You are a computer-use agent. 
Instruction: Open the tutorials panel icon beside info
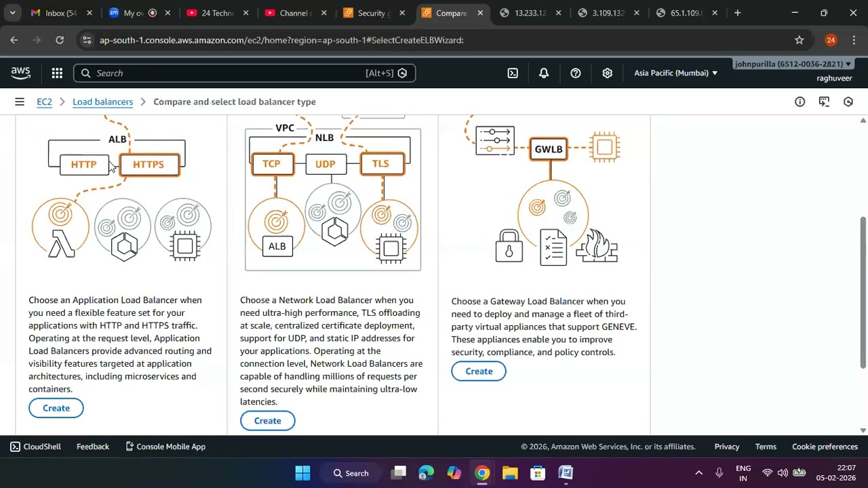[824, 102]
